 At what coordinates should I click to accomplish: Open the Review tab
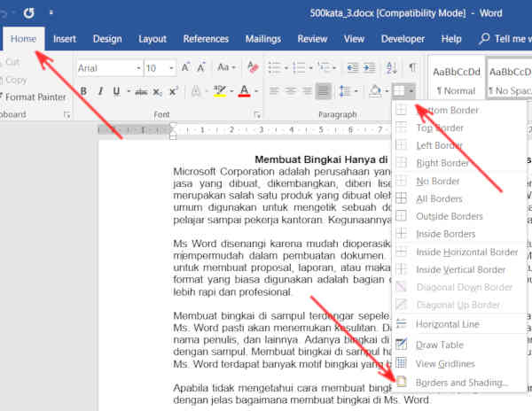click(x=312, y=39)
